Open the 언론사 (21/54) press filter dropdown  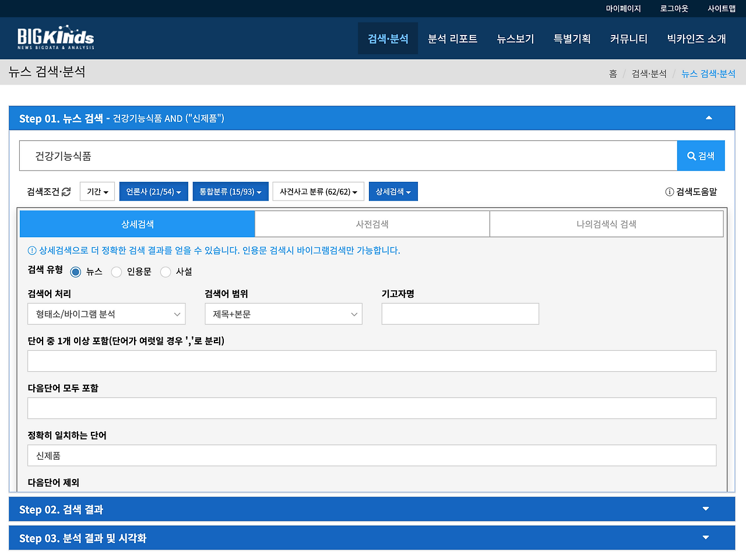point(153,191)
